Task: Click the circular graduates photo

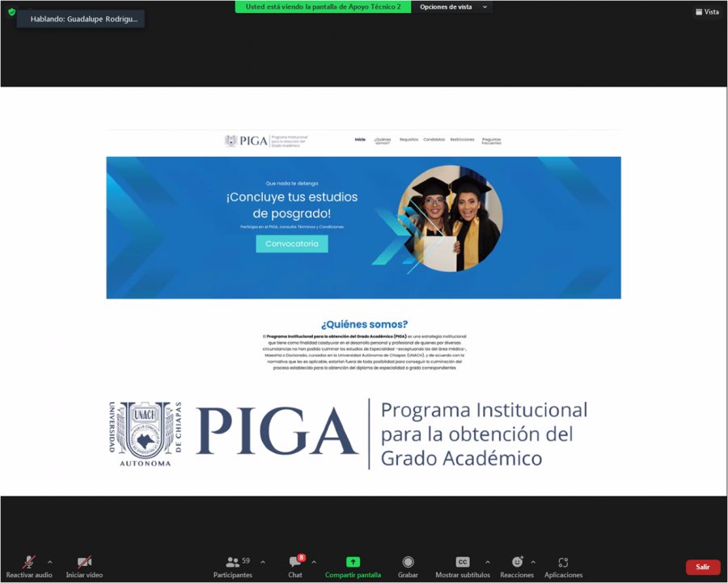Action: (450, 218)
